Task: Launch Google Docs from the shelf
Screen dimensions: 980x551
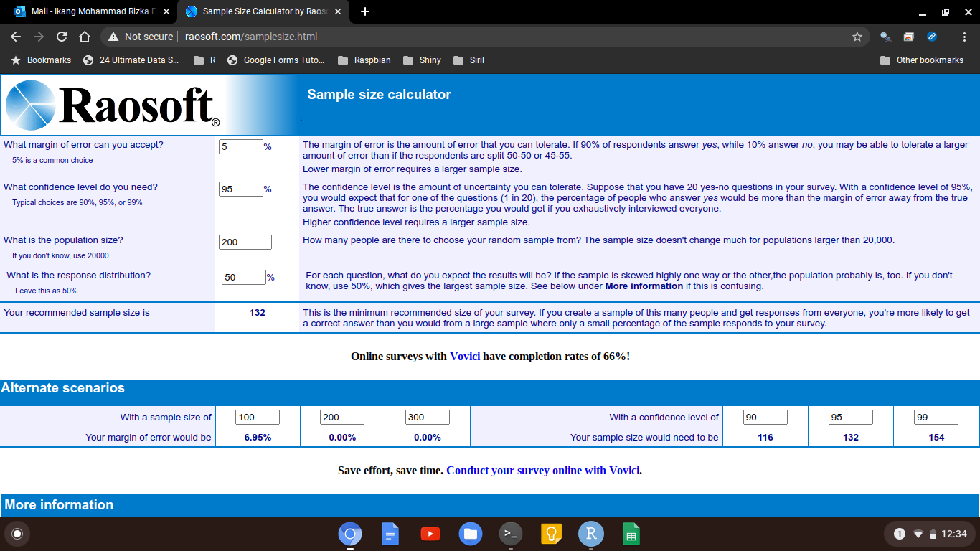Action: coord(390,534)
